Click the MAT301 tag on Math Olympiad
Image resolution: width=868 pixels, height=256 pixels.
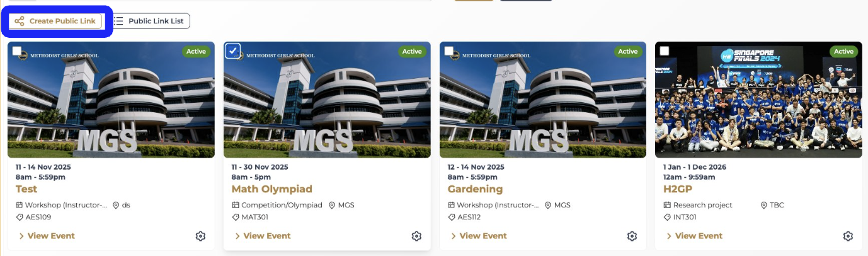tap(254, 217)
